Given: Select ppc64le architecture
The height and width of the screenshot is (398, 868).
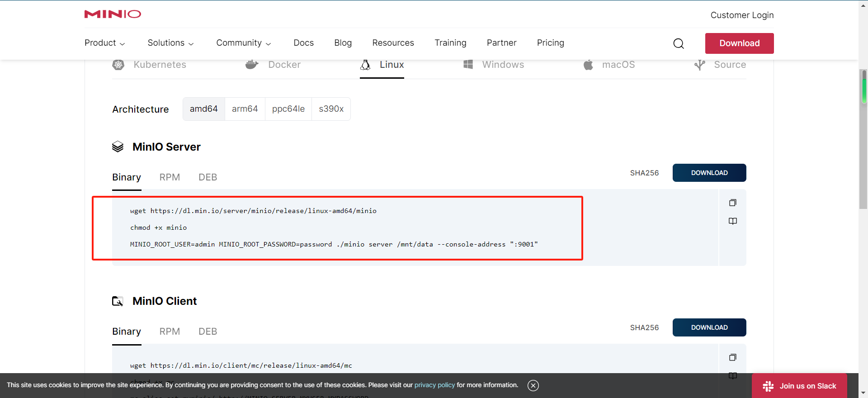Looking at the screenshot, I should [x=288, y=109].
